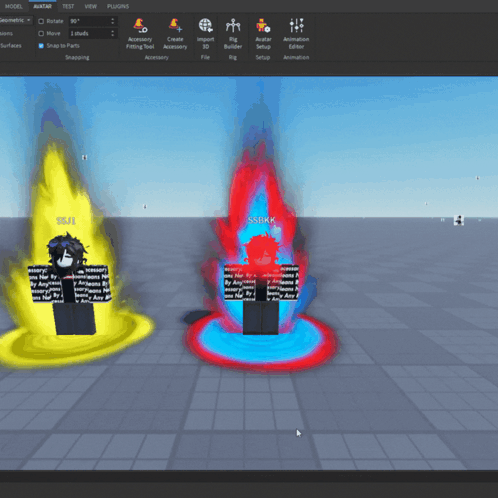
Task: Open the Avatar Setup tool
Action: (263, 34)
